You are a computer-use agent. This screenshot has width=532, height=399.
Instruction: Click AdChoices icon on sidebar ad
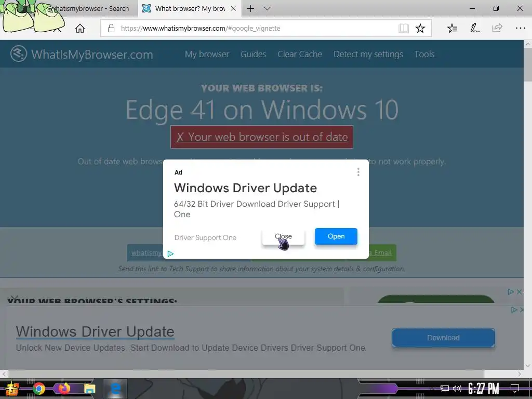pyautogui.click(x=511, y=292)
